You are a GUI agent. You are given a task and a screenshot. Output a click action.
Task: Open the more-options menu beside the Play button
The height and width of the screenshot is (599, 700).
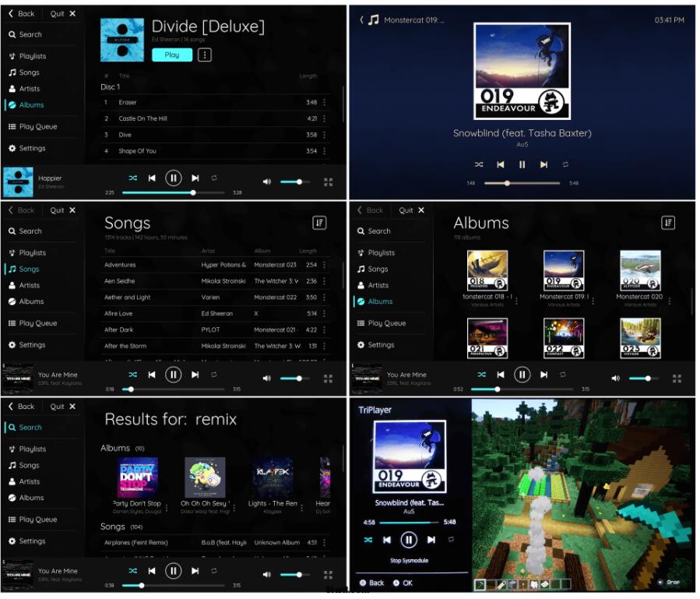205,55
